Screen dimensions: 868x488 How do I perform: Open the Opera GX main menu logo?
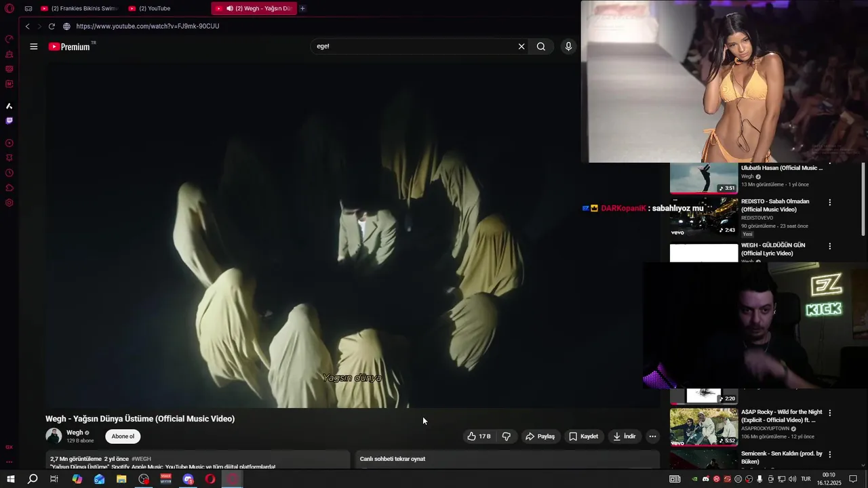pos(9,9)
